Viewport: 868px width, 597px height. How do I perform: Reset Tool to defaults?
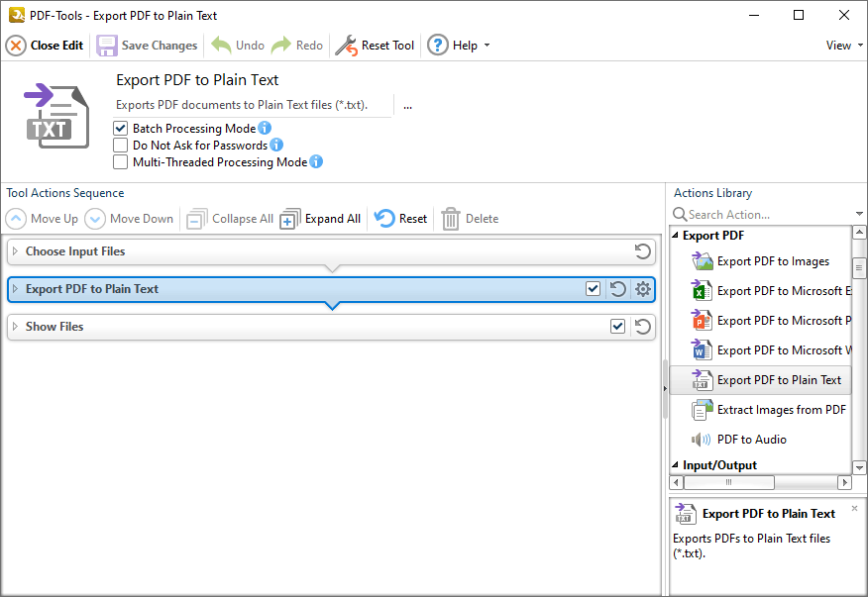coord(376,46)
